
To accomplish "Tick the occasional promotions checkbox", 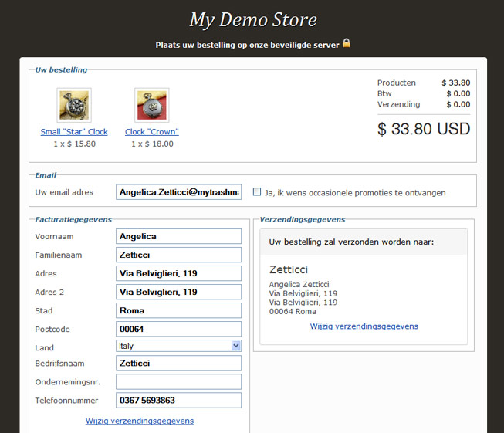I will tap(257, 192).
